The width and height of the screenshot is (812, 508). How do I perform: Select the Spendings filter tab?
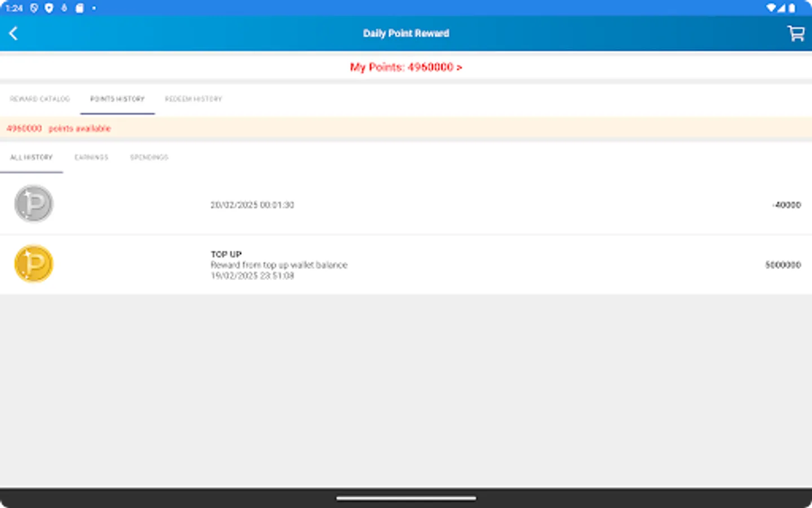pos(149,157)
